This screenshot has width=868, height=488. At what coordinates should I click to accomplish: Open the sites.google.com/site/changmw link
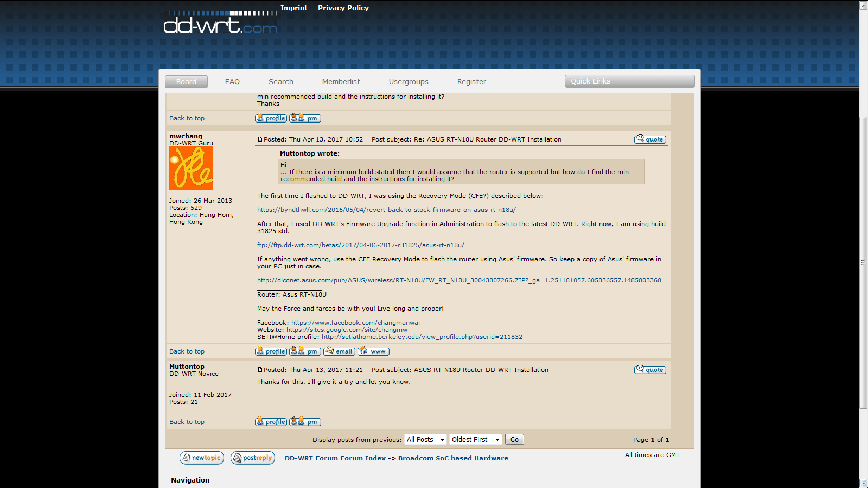click(x=347, y=330)
